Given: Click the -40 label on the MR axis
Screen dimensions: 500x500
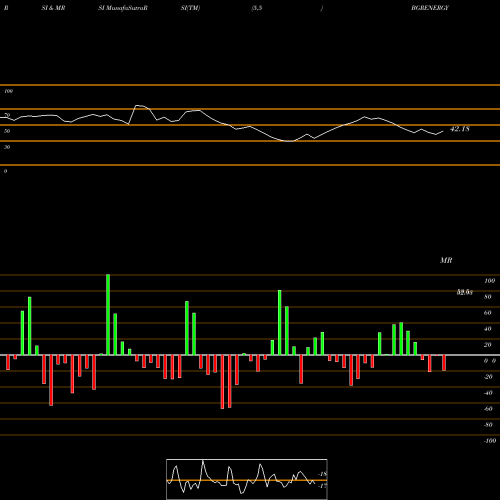Looking at the screenshot, I should point(488,393).
